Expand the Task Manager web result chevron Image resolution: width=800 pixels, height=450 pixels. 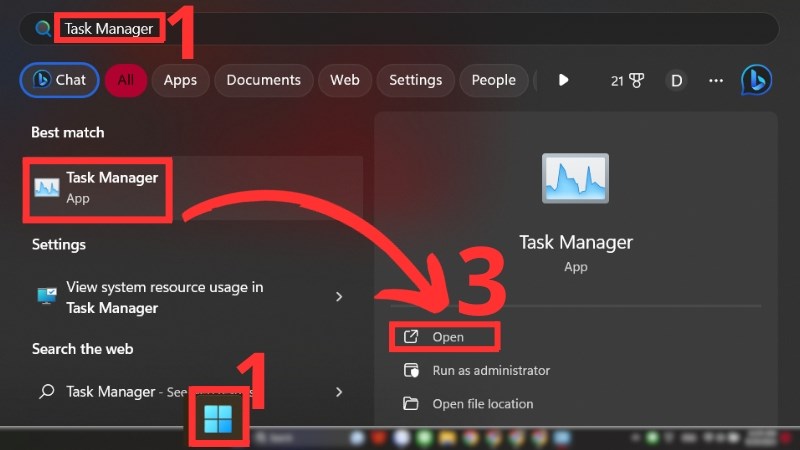(x=339, y=392)
